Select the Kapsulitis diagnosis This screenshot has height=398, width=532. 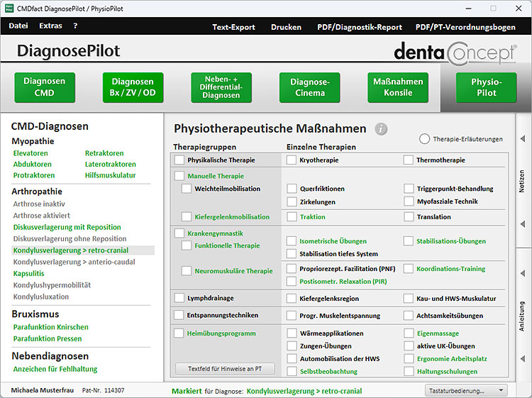click(28, 273)
